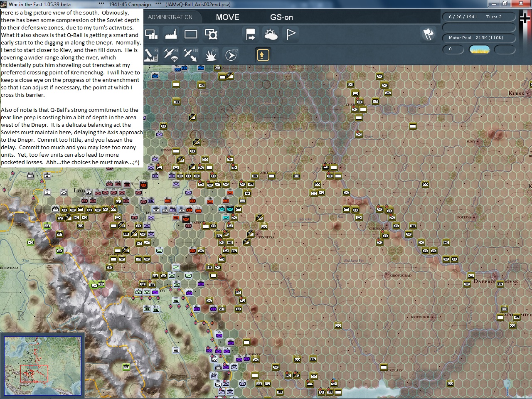This screenshot has width=532, height=399.
Task: Select the F9 air transport parachute icon
Action: (x=171, y=55)
